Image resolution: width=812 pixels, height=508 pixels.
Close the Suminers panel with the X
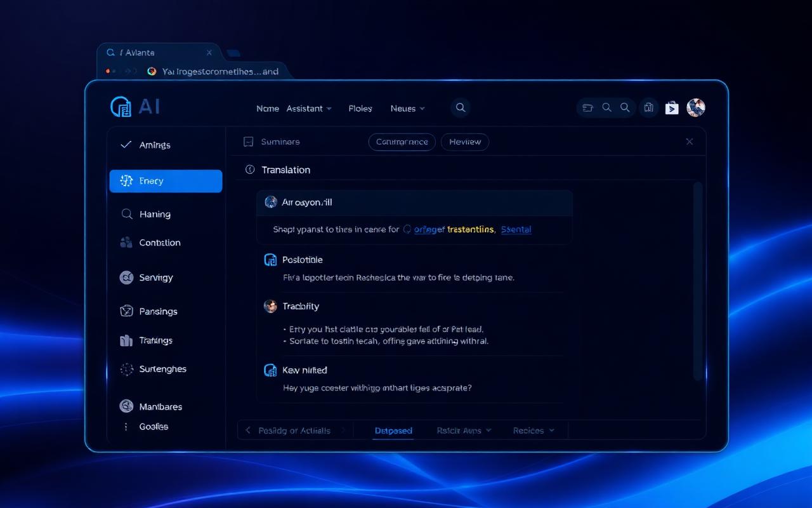tap(690, 142)
